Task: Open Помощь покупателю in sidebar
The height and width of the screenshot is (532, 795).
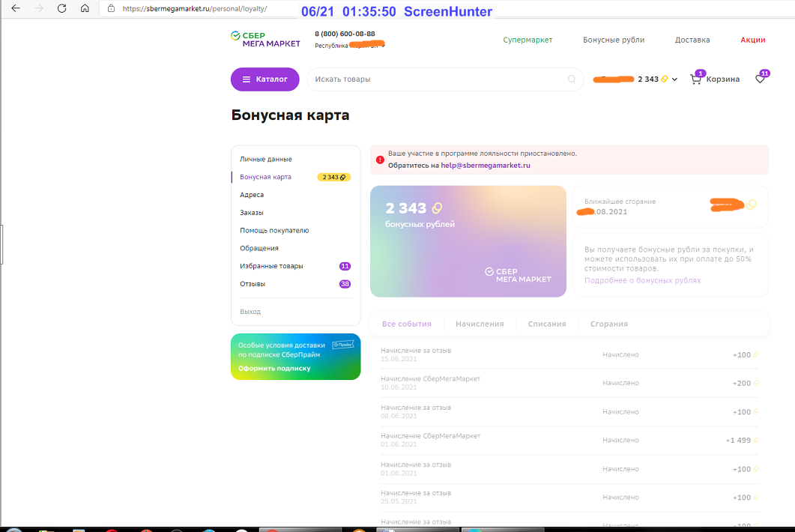Action: coord(274,230)
